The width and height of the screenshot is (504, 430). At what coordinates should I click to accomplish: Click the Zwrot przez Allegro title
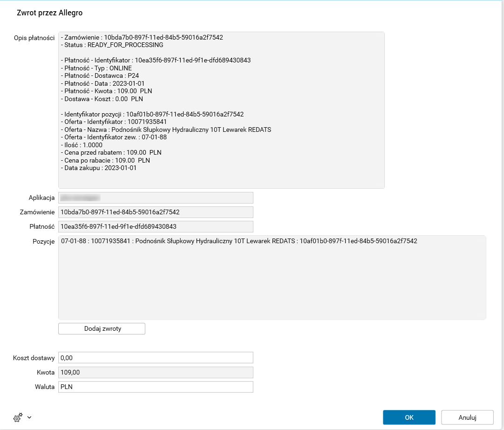pos(49,13)
